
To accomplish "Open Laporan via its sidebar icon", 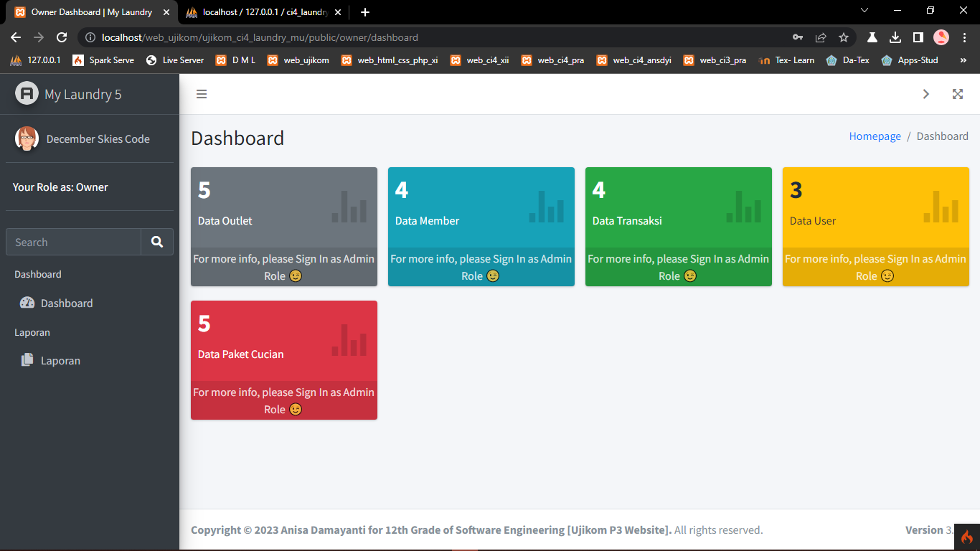I will pos(27,360).
